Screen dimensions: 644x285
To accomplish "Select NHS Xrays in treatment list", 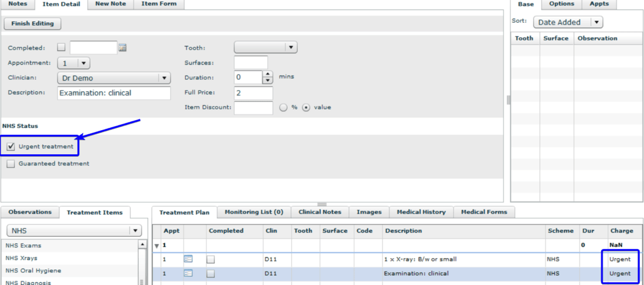I will point(21,258).
